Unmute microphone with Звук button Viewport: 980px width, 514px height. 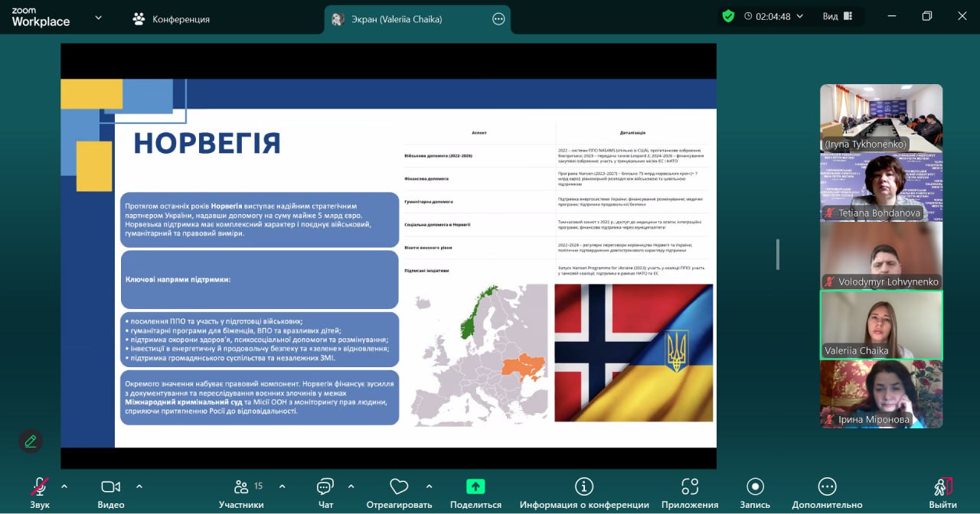39,487
